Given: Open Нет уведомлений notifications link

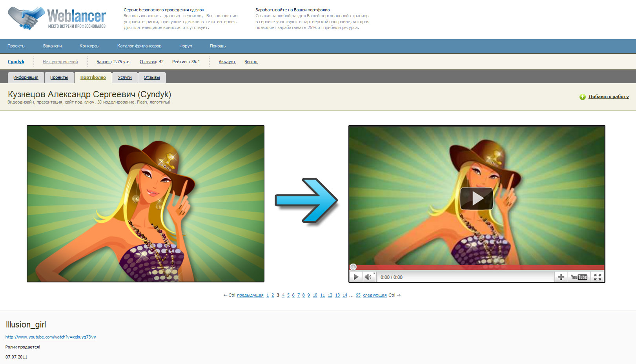Looking at the screenshot, I should [60, 62].
